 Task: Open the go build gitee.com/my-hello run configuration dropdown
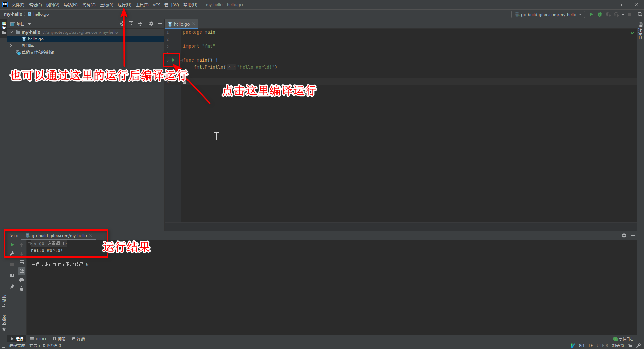click(581, 14)
